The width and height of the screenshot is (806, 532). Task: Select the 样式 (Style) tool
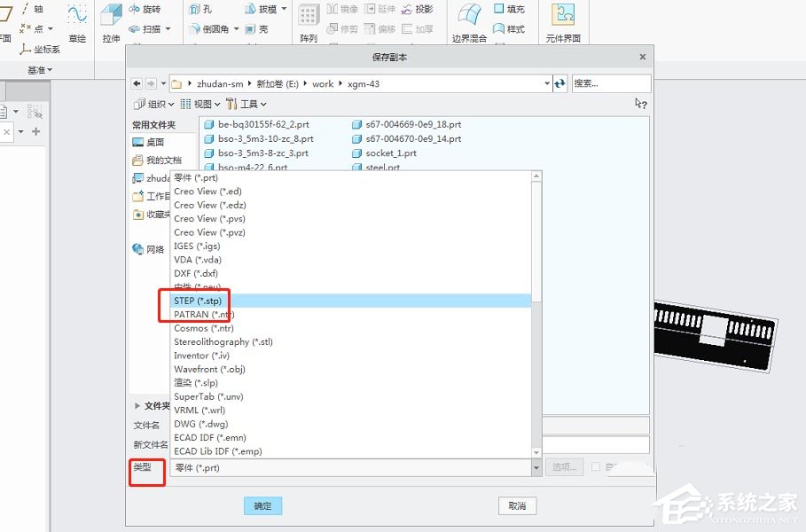pos(509,28)
